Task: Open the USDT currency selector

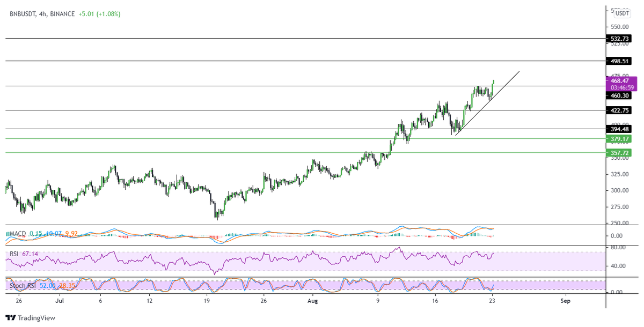Action: pos(622,13)
